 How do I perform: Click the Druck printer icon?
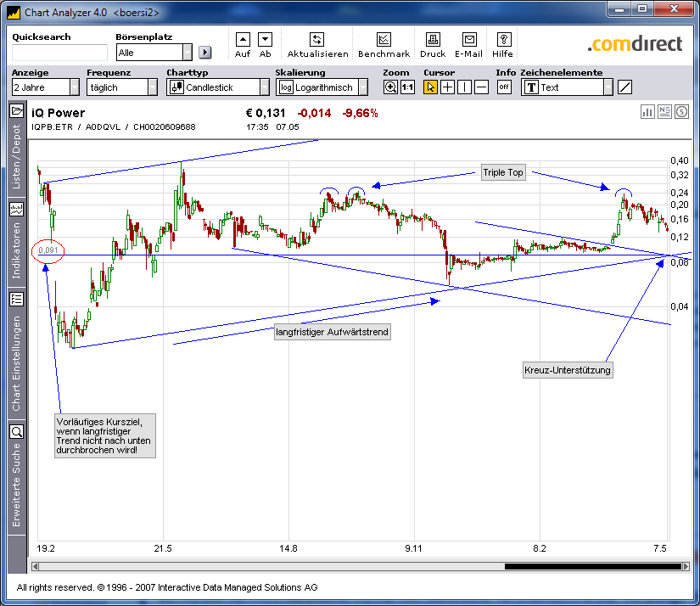click(433, 40)
